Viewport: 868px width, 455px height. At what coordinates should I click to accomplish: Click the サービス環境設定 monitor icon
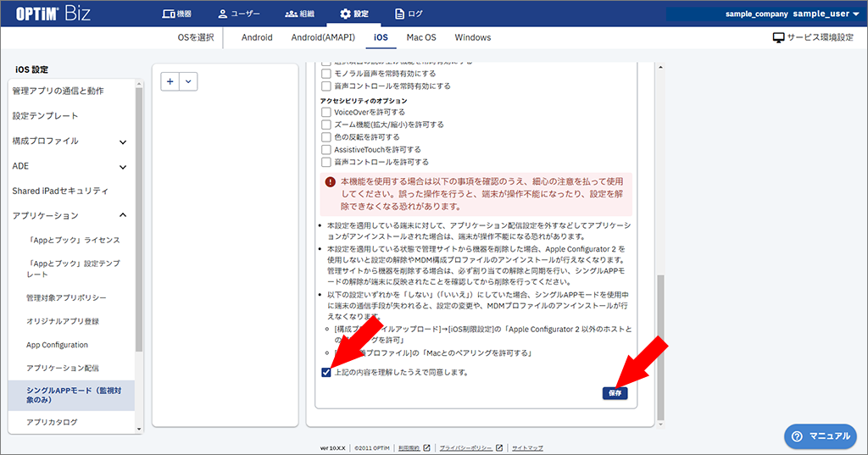(x=778, y=38)
